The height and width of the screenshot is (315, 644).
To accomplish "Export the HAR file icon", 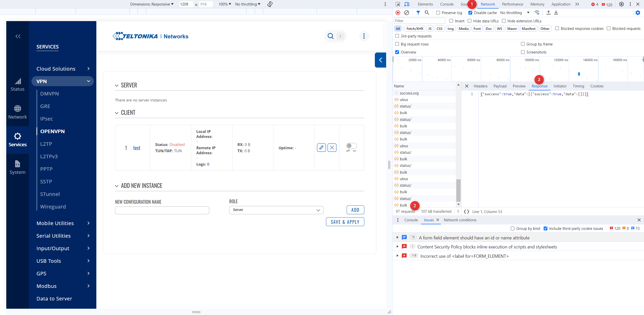I will (x=556, y=13).
